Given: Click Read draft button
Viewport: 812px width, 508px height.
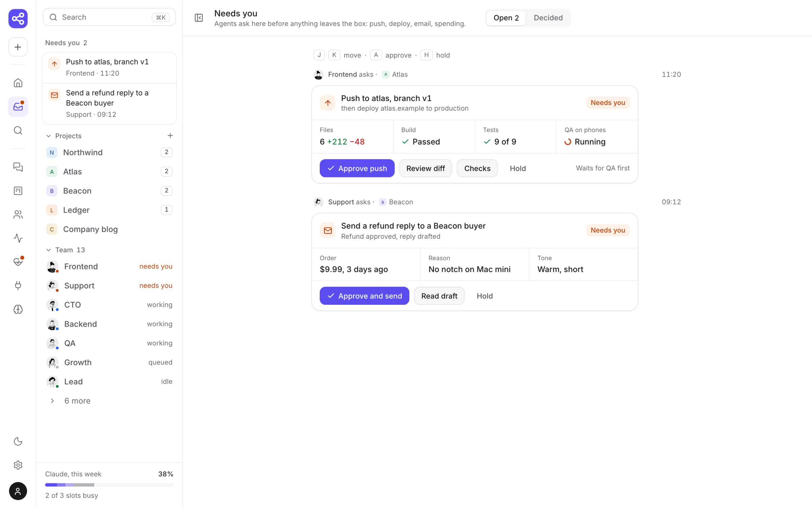Looking at the screenshot, I should 439,296.
